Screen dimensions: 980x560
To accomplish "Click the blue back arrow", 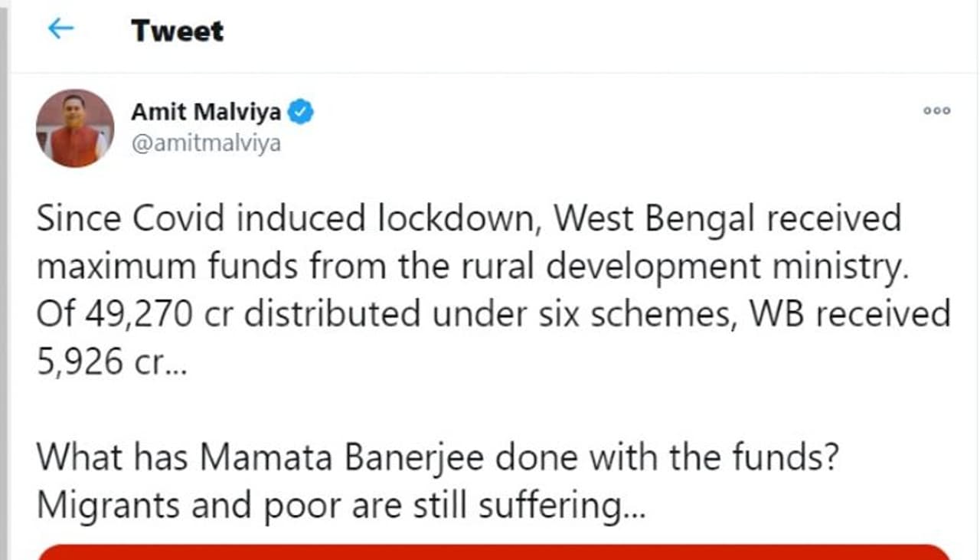I will pyautogui.click(x=60, y=29).
